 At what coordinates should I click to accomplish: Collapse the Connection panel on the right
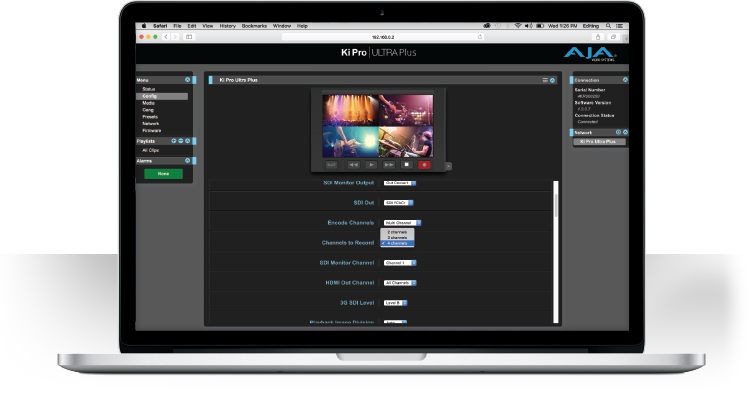(625, 80)
